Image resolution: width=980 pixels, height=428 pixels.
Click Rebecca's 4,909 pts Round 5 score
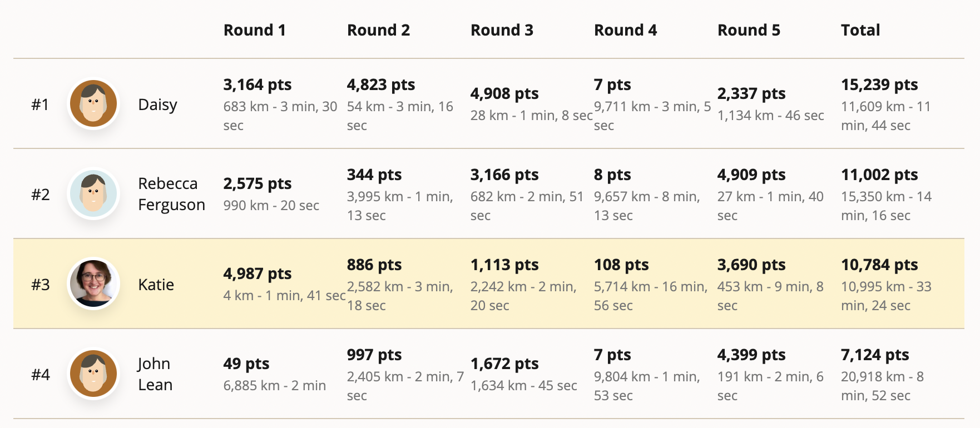[751, 175]
